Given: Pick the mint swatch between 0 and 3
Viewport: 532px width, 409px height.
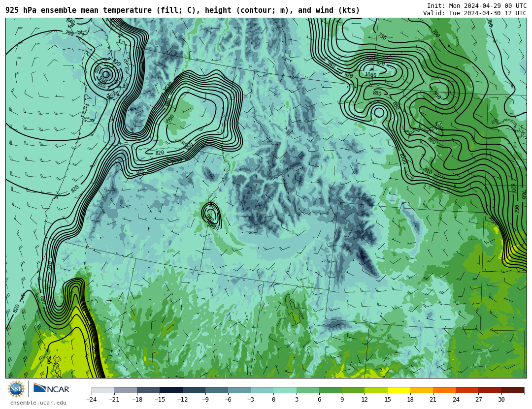Looking at the screenshot, I should (x=285, y=390).
